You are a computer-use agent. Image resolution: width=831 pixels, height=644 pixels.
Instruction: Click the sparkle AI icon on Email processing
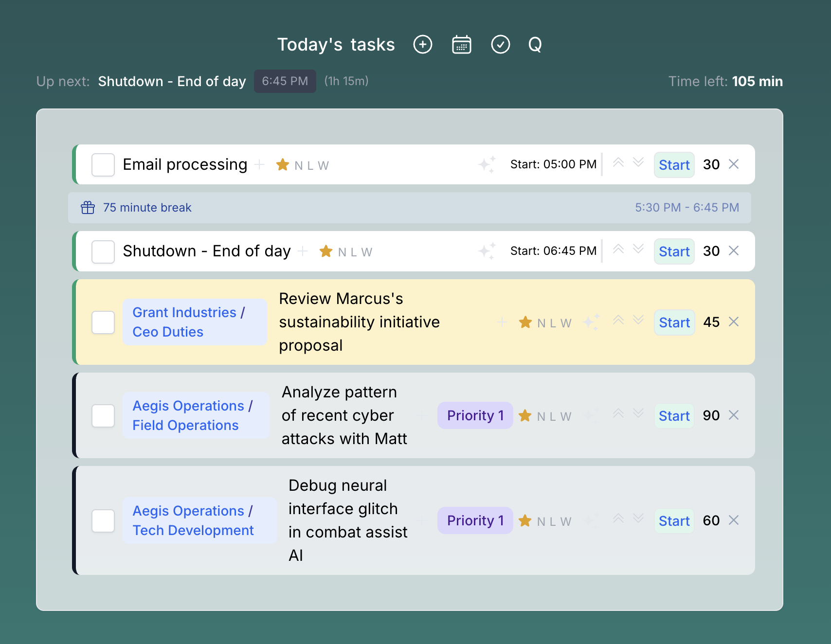pyautogui.click(x=487, y=164)
